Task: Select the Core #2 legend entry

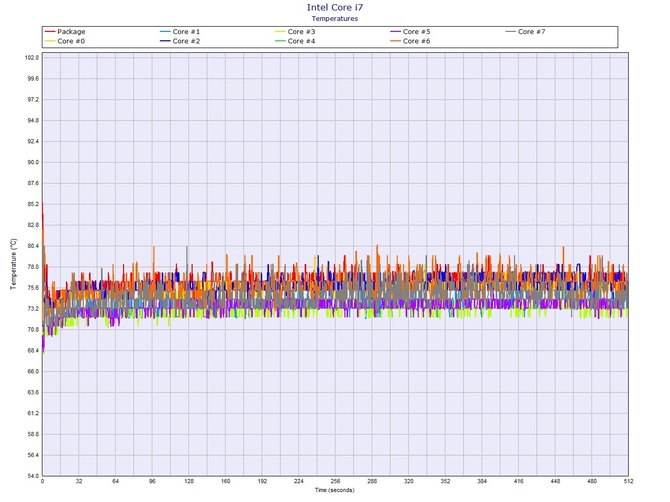Action: click(180, 41)
